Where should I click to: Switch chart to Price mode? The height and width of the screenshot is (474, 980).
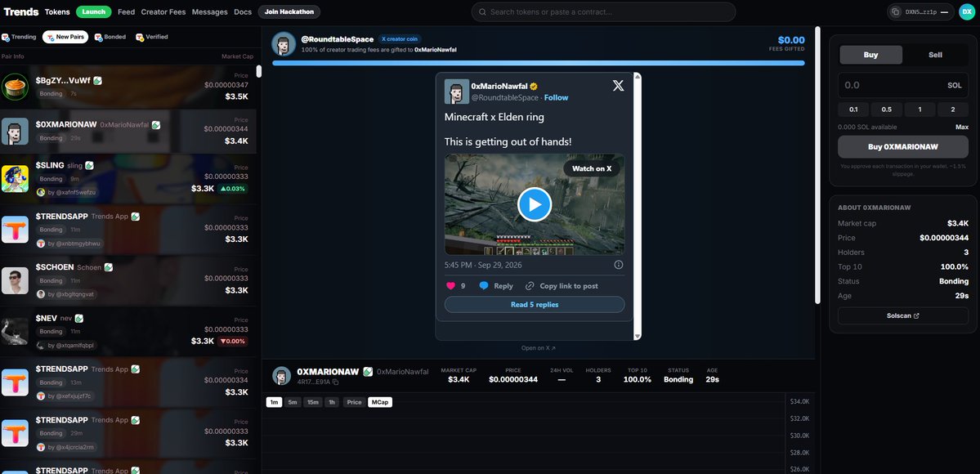click(355, 402)
